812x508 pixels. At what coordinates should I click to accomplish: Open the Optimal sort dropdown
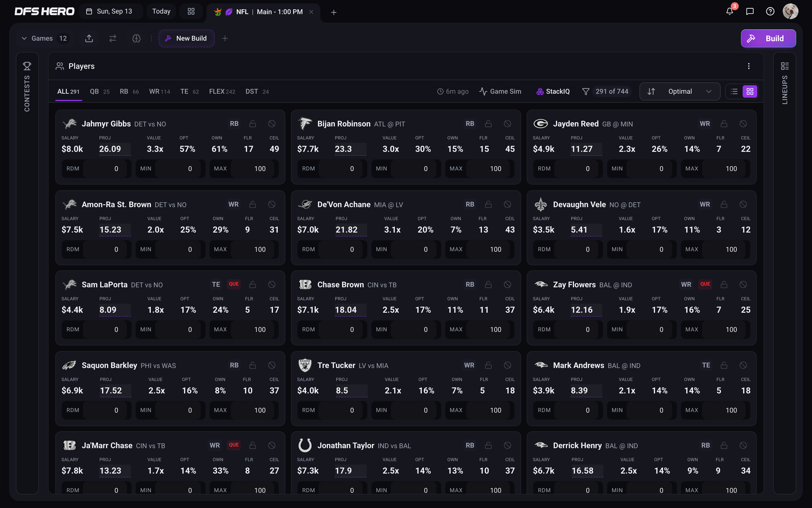click(x=680, y=91)
